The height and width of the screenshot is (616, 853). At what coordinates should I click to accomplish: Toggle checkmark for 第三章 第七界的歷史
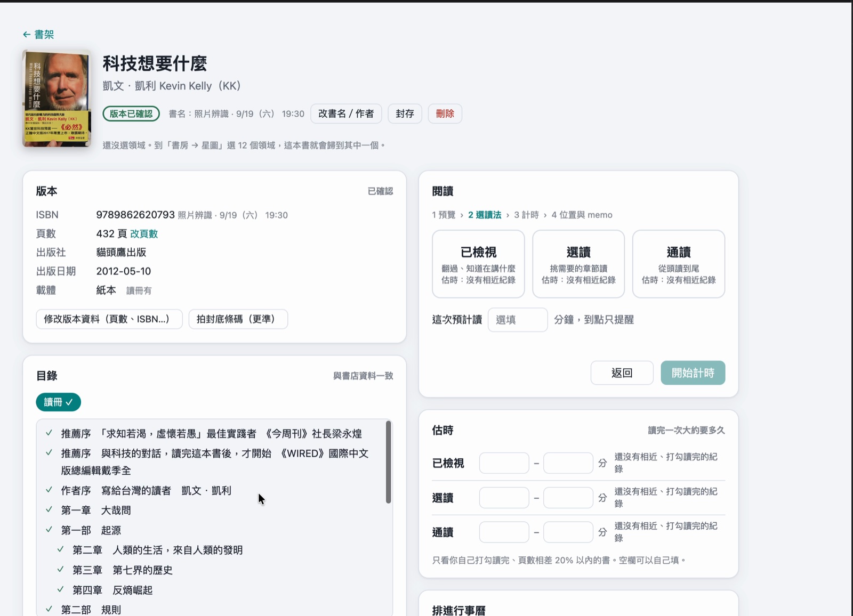pos(61,570)
